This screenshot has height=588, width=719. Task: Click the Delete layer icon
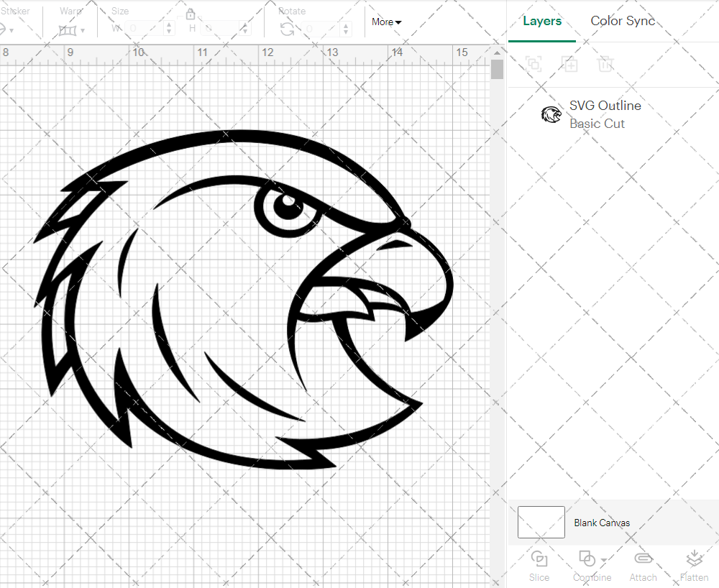point(606,64)
